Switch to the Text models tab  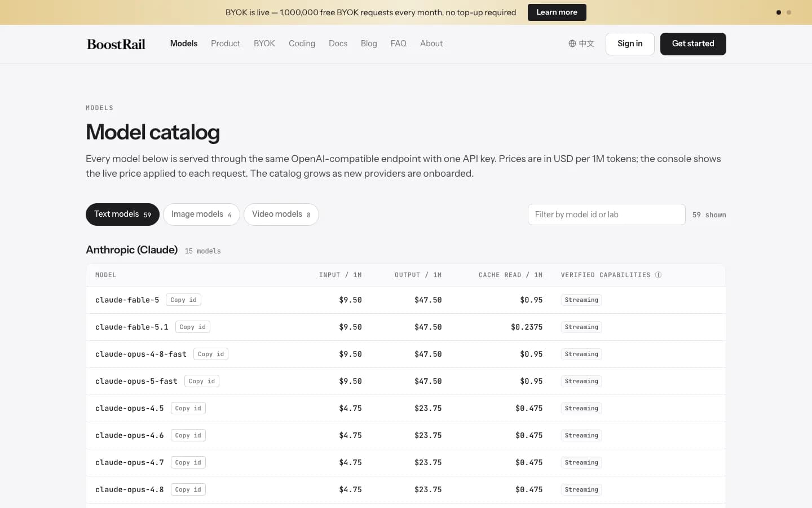pyautogui.click(x=122, y=214)
